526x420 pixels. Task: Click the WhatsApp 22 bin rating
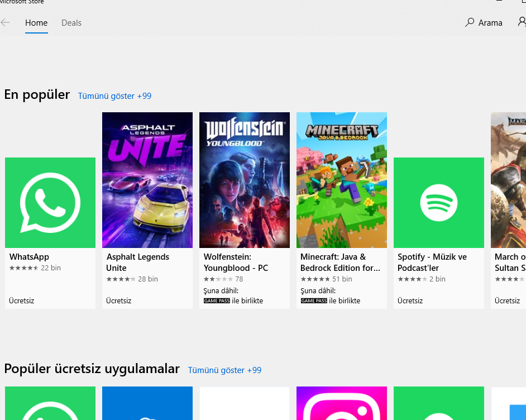click(x=35, y=268)
